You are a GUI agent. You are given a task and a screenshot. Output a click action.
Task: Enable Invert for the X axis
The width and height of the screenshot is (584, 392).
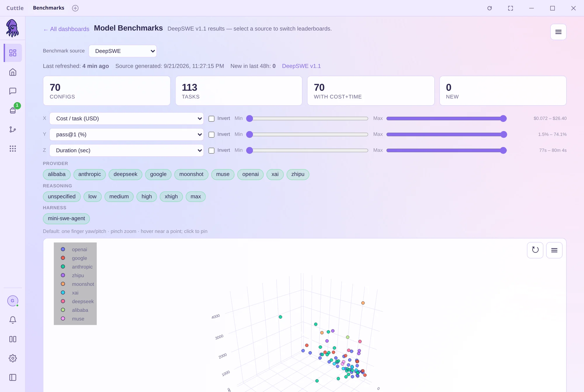[211, 119]
